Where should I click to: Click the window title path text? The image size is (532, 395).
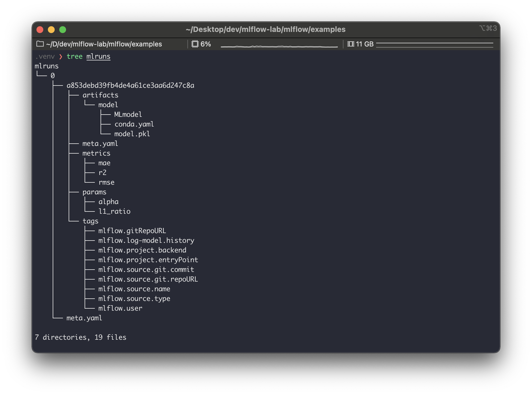click(265, 29)
